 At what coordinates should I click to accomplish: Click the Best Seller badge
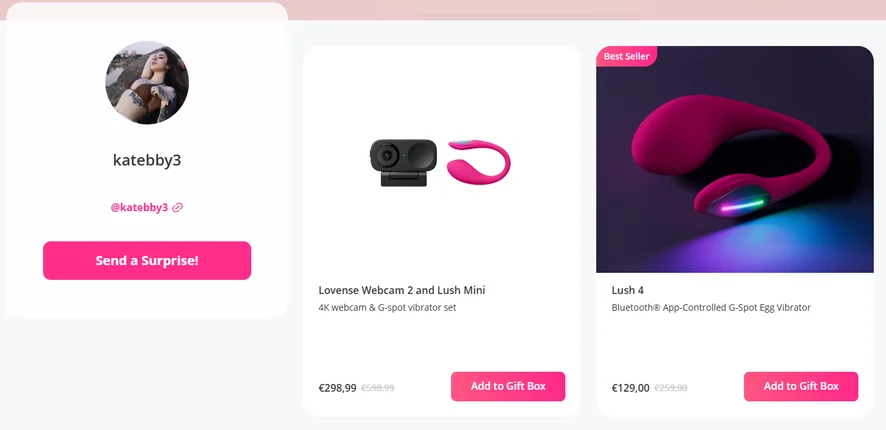pyautogui.click(x=627, y=56)
